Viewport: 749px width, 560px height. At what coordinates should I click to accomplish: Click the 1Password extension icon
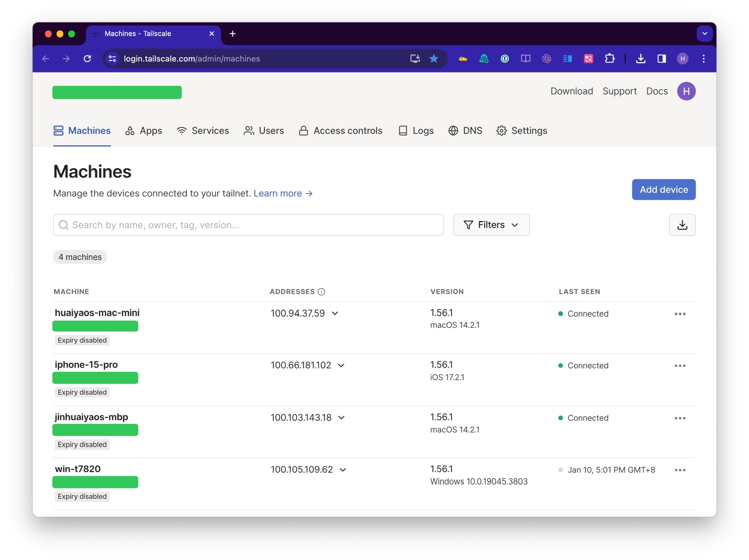point(505,59)
